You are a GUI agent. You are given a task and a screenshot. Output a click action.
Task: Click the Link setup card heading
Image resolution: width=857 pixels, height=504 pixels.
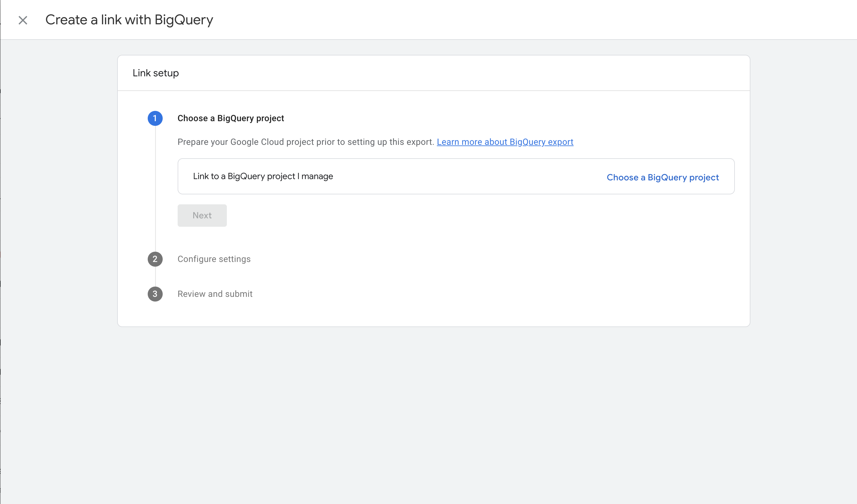pyautogui.click(x=156, y=73)
